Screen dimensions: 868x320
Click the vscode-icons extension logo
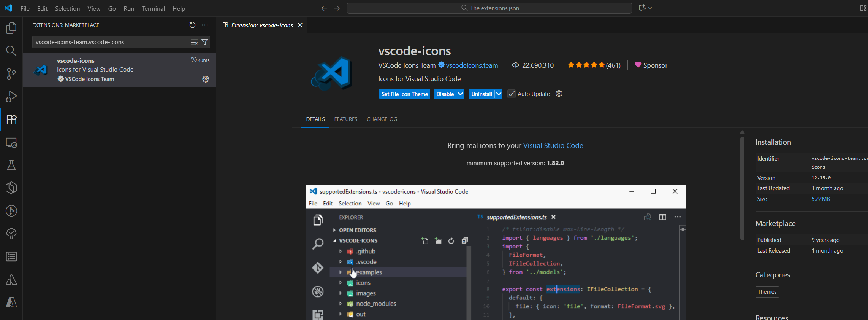[x=331, y=73]
